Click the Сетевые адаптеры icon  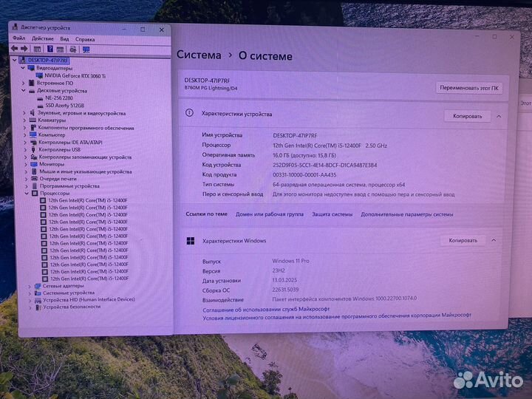tap(38, 286)
